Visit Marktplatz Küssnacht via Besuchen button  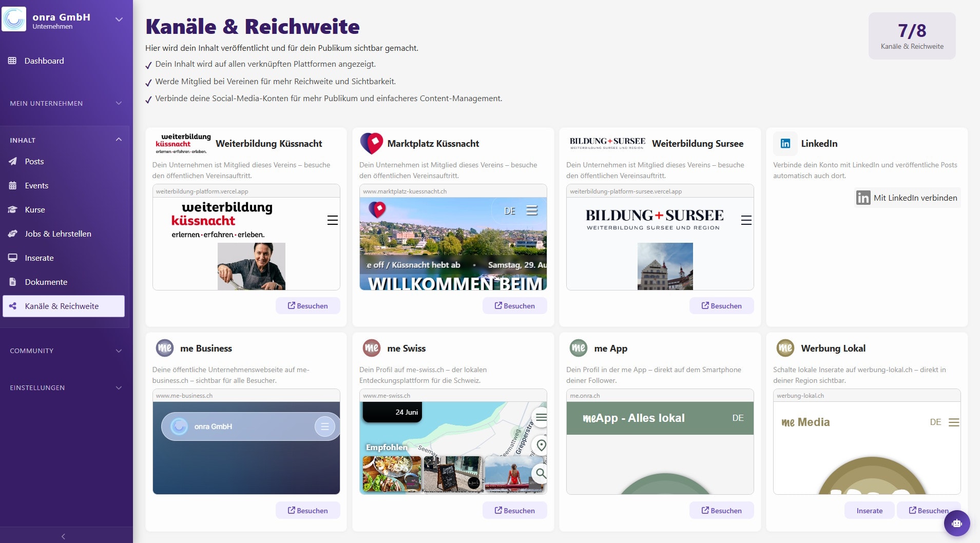tap(514, 305)
